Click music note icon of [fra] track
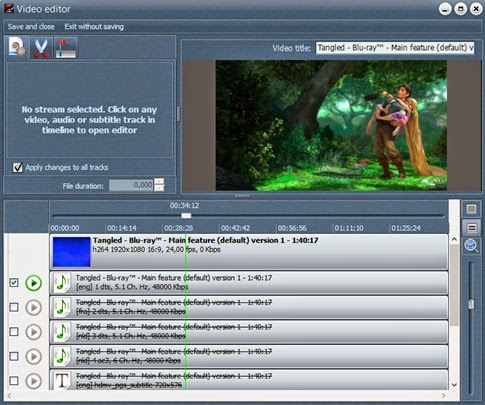Screen dimensions: 485x405 coord(61,307)
